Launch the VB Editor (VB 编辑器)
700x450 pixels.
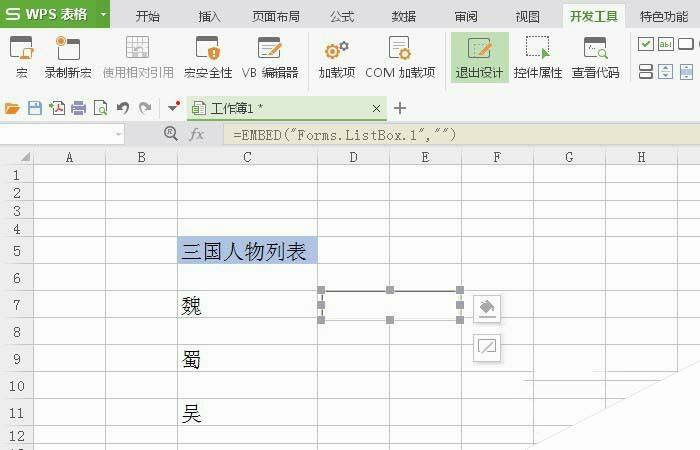point(270,57)
